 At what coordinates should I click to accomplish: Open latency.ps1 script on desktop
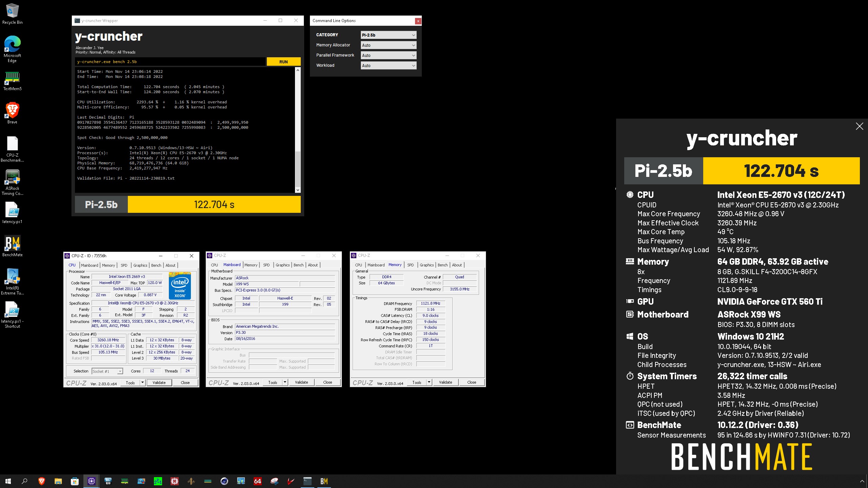pyautogui.click(x=12, y=213)
